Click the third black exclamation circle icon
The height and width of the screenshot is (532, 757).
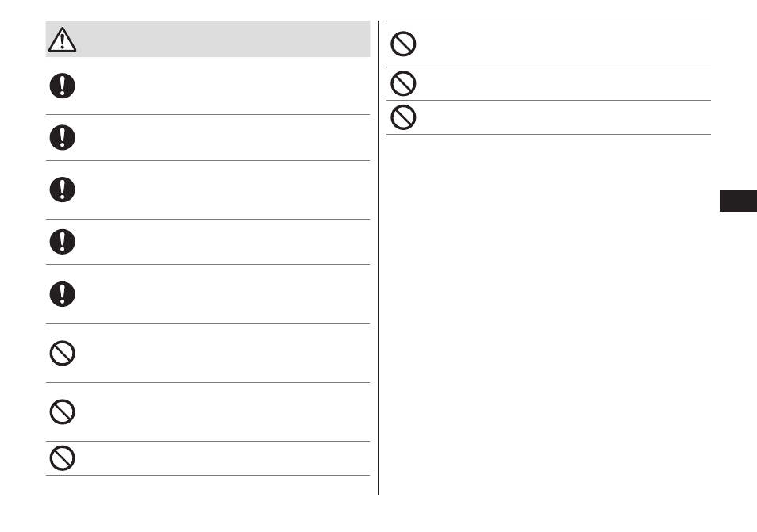pos(62,189)
